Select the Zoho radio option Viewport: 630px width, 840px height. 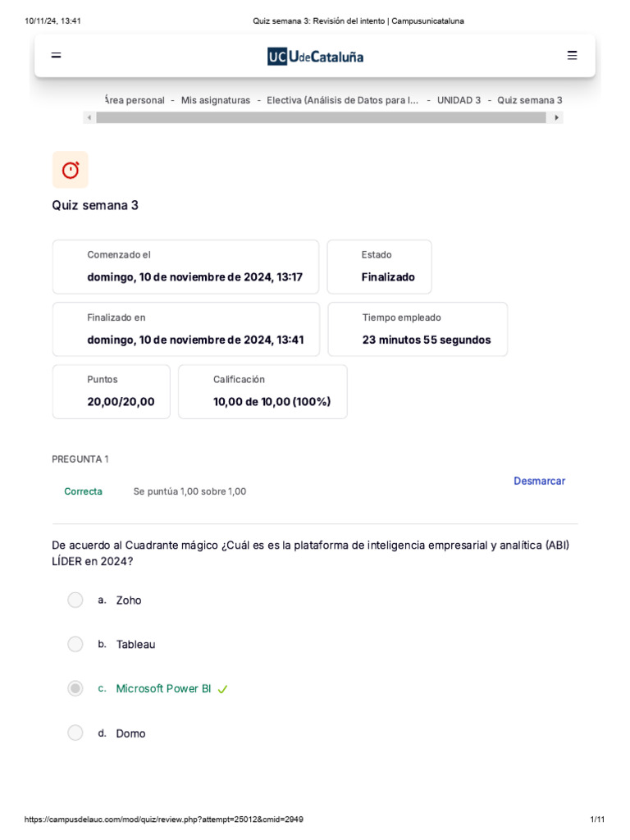(75, 600)
